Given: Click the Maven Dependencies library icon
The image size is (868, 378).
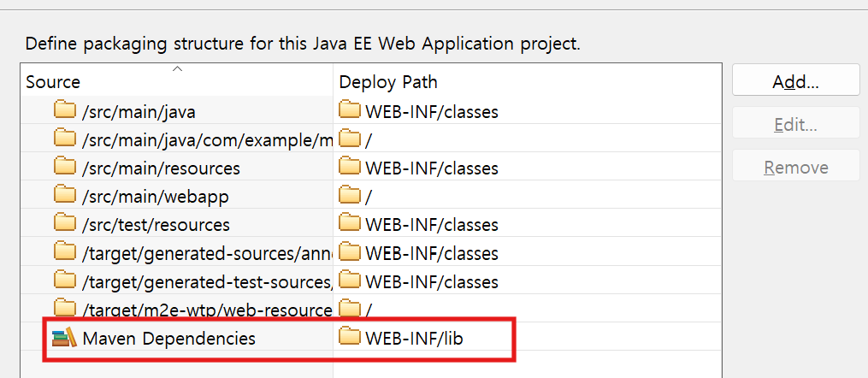Looking at the screenshot, I should click(64, 338).
